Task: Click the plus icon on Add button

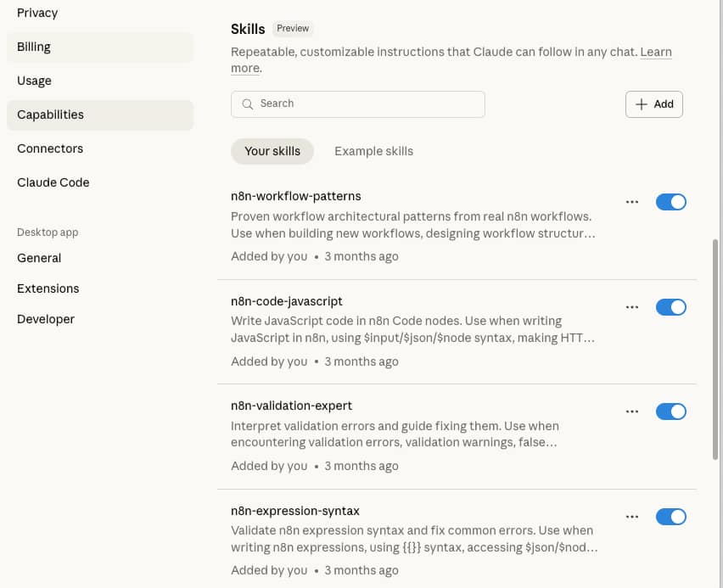Action: (642, 104)
